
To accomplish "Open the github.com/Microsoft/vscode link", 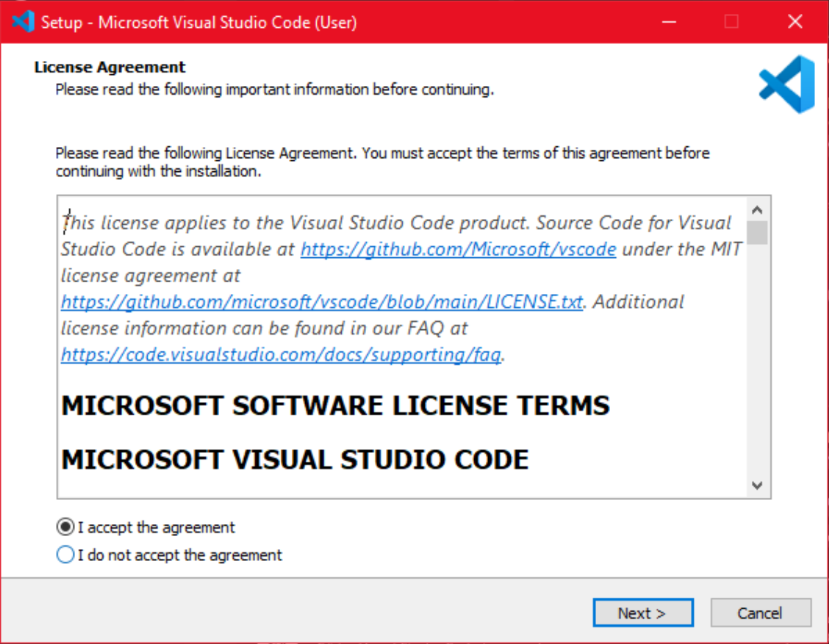I will (459, 249).
